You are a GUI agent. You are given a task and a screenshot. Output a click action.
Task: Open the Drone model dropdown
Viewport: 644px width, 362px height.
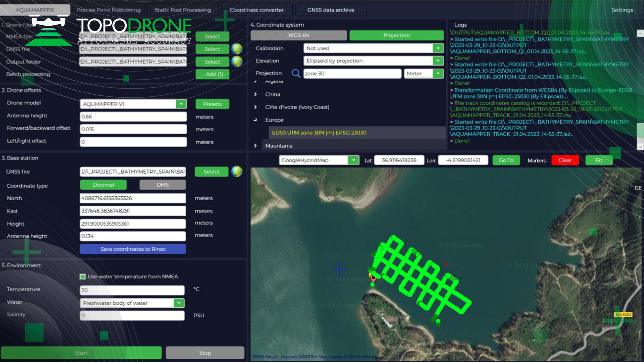181,104
